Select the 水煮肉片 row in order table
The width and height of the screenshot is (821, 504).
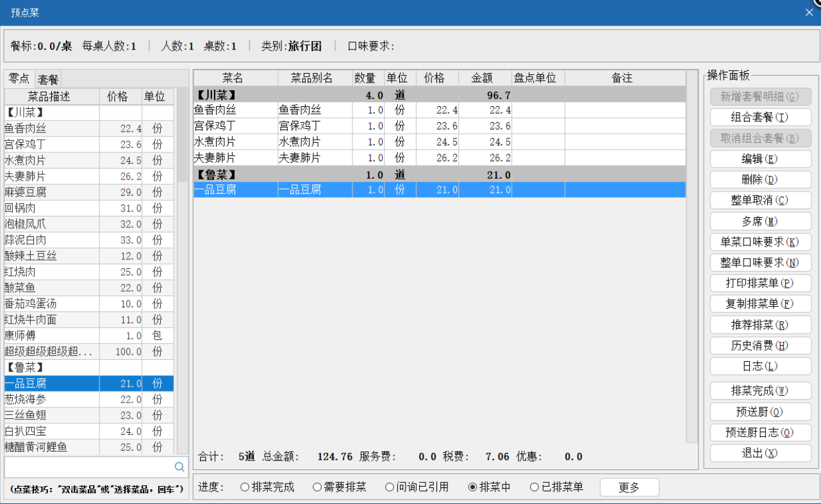point(440,142)
